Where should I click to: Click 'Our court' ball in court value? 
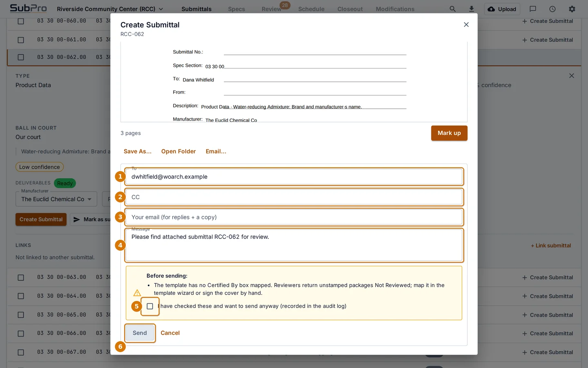click(28, 137)
